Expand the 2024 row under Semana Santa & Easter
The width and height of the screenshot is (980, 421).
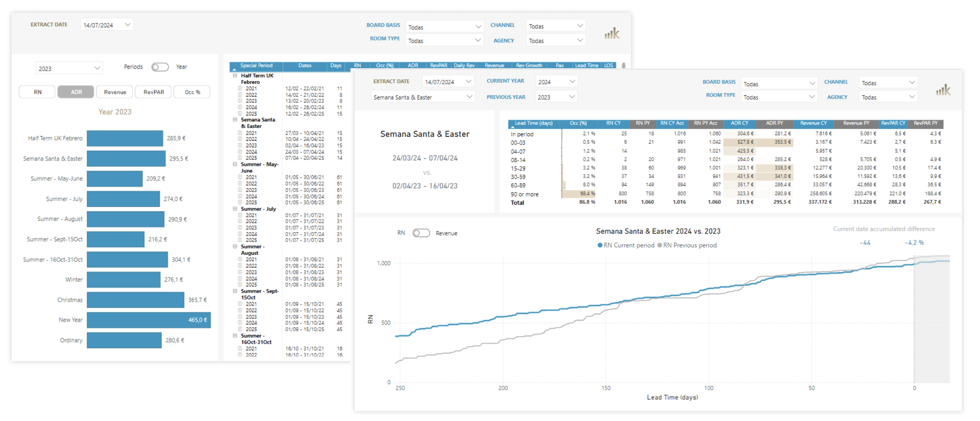click(240, 152)
